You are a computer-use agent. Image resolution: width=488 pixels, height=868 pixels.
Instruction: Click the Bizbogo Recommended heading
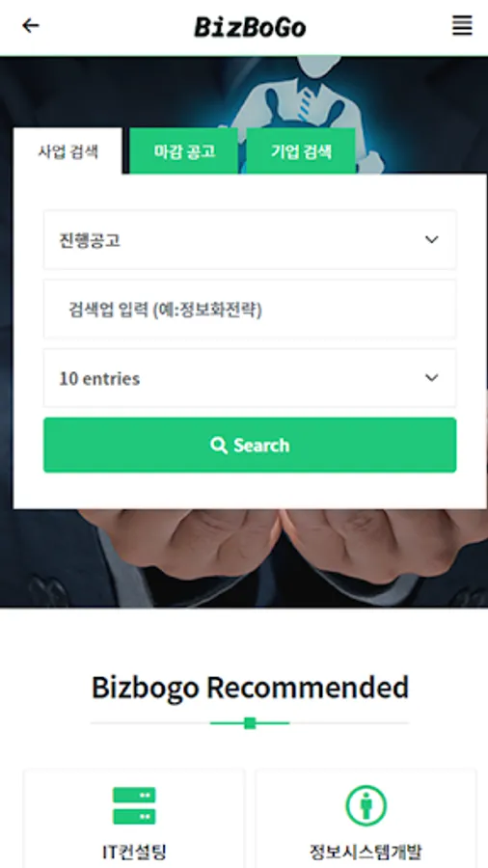[x=250, y=688]
